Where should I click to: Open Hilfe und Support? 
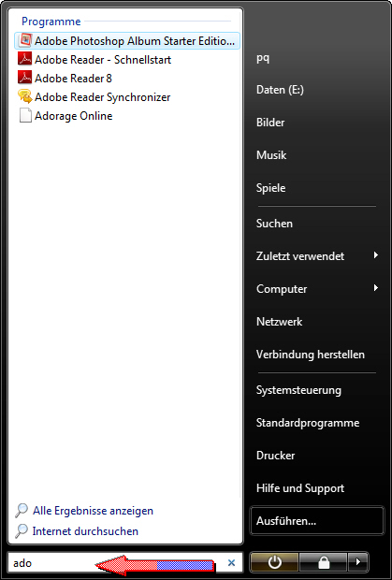point(300,488)
